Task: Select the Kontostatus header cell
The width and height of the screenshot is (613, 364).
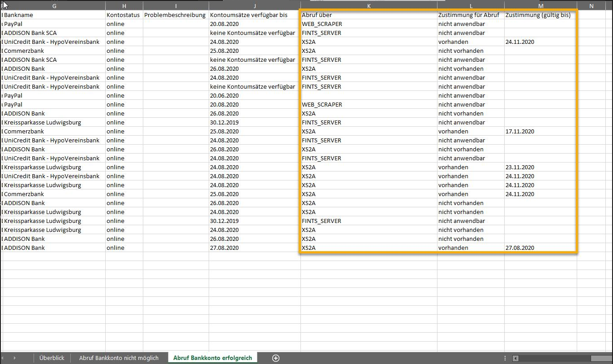Action: (124, 15)
